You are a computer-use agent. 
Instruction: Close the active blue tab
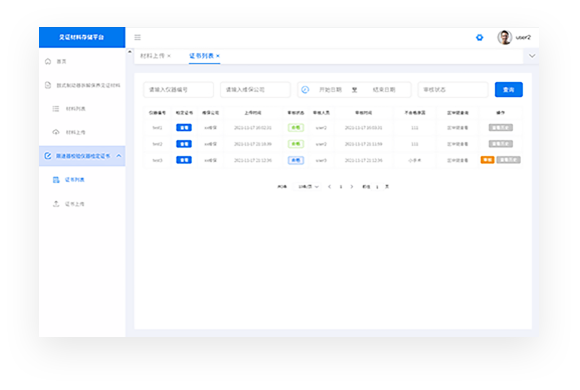point(218,56)
